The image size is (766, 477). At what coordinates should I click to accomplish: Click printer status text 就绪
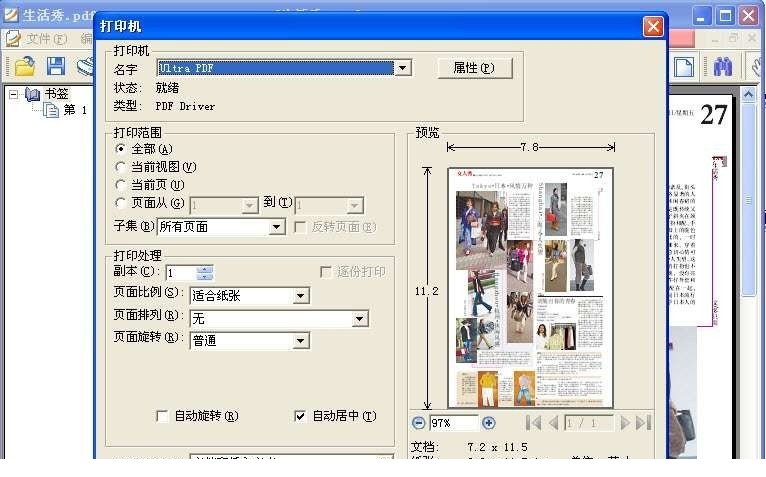(167, 88)
